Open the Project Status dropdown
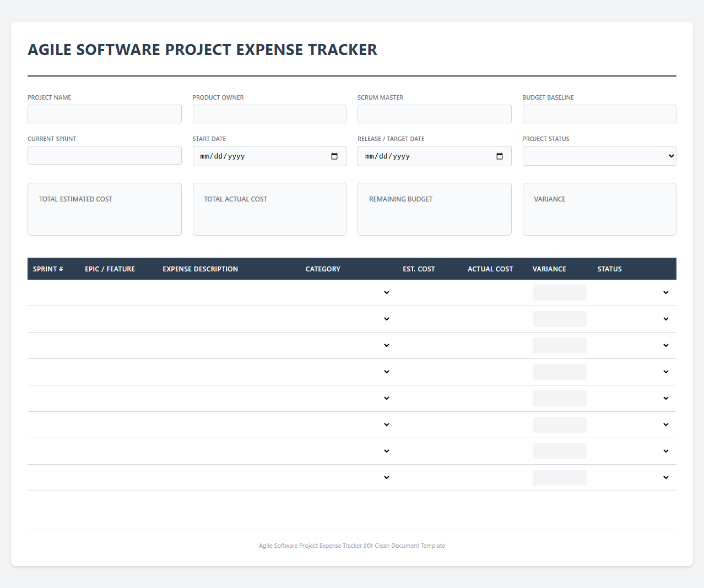Image resolution: width=704 pixels, height=588 pixels. tap(599, 156)
